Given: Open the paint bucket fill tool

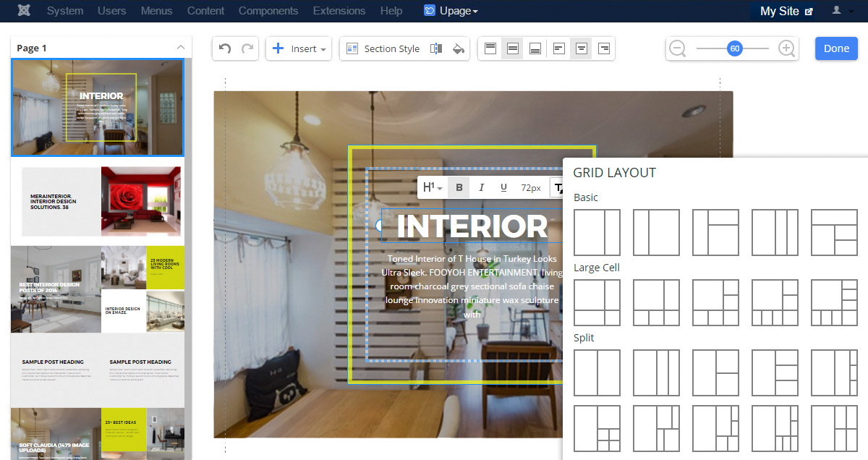Looking at the screenshot, I should click(458, 48).
